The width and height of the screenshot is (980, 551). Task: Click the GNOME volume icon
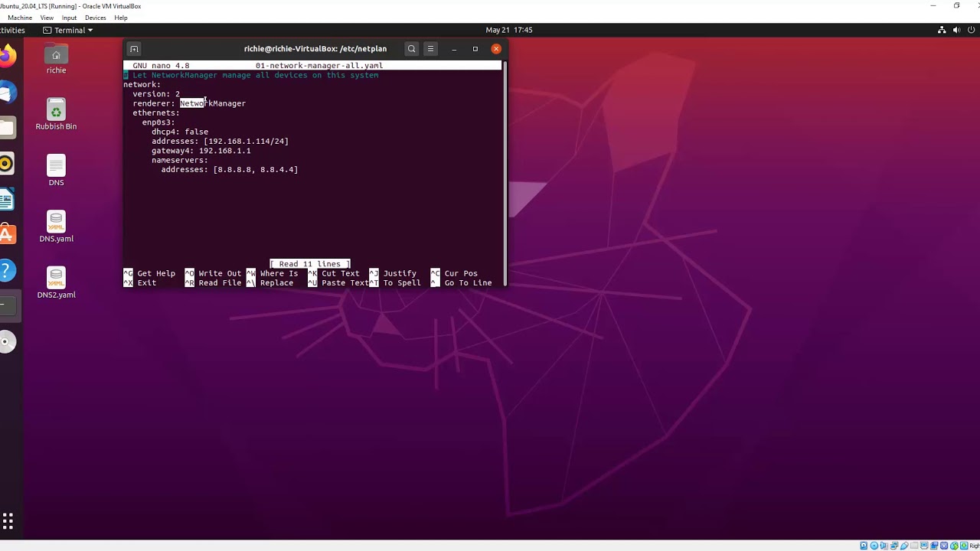(x=957, y=30)
